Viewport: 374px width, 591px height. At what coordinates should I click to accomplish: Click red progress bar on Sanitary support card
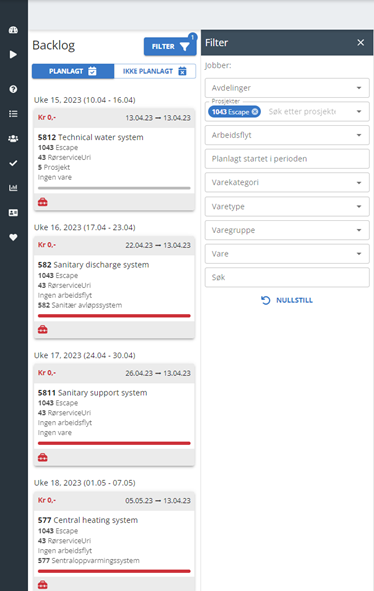(114, 443)
